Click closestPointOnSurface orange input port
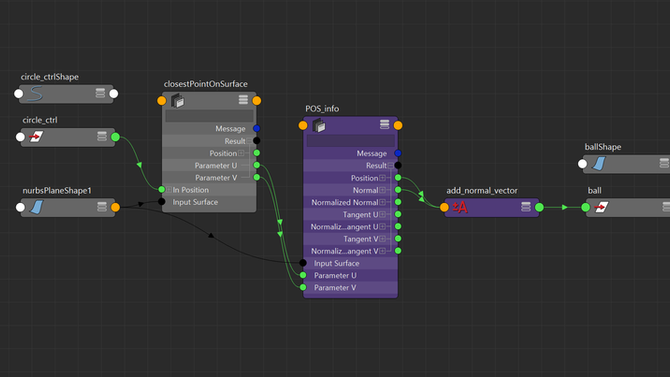The image size is (670, 377). 162,100
